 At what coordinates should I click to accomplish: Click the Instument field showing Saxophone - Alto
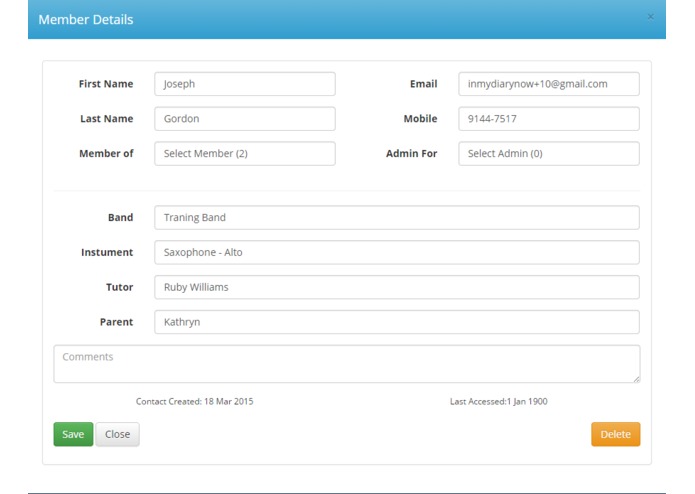click(397, 252)
